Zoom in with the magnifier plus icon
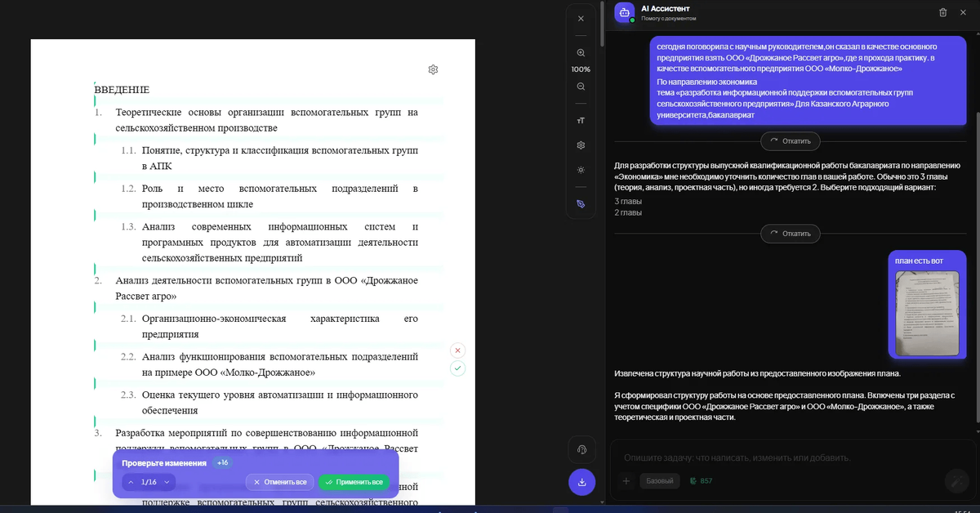The image size is (980, 513). point(581,52)
